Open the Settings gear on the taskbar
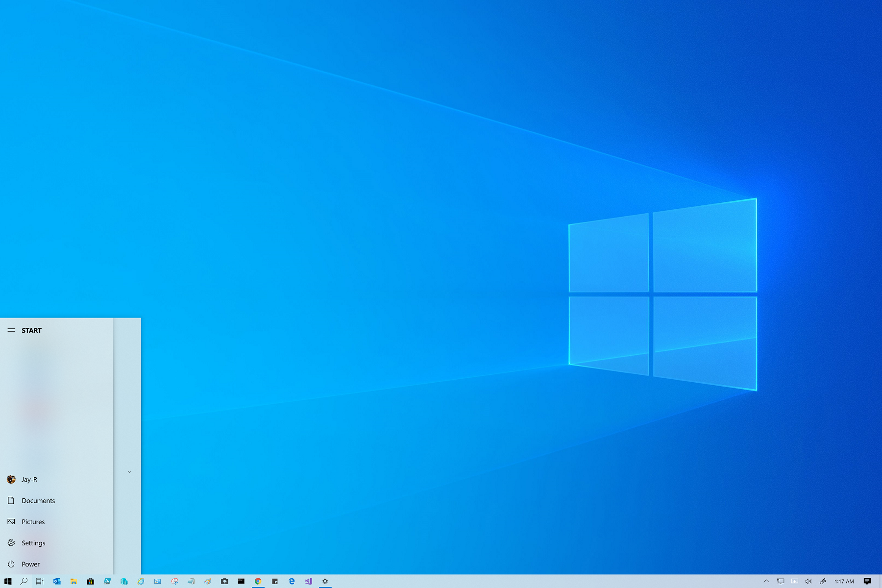The width and height of the screenshot is (882, 588). 325,581
